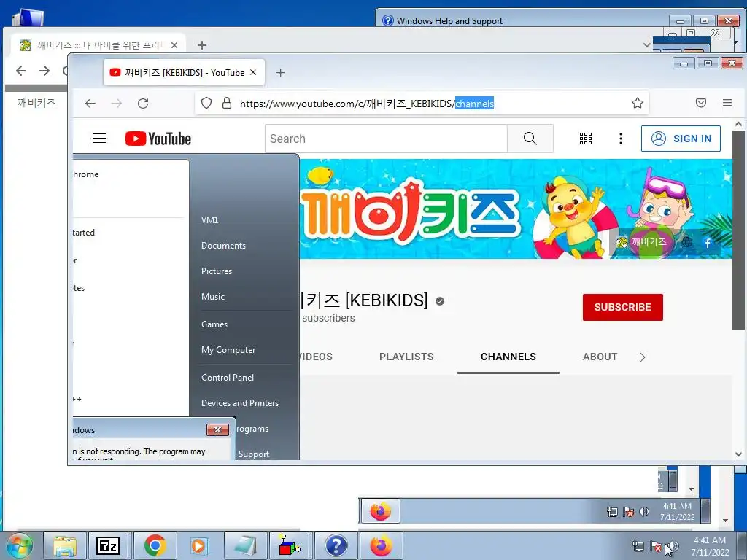Open My Computer in Start menu
The width and height of the screenshot is (747, 560).
tap(228, 350)
